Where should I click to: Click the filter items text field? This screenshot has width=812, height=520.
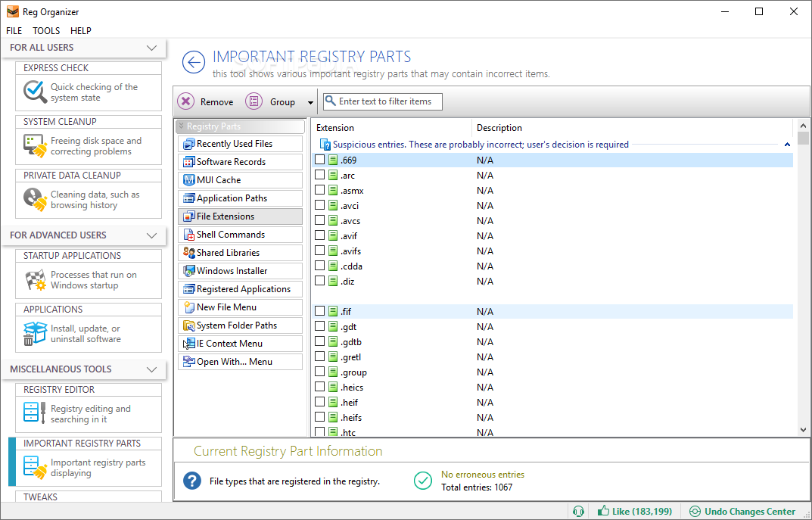[x=383, y=101]
